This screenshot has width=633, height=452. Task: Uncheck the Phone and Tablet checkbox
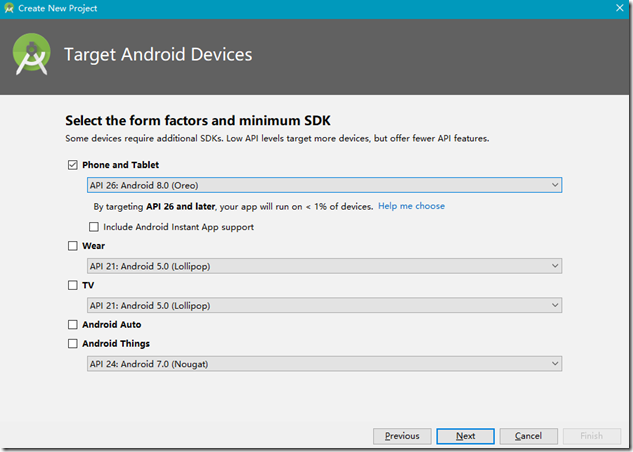point(73,165)
